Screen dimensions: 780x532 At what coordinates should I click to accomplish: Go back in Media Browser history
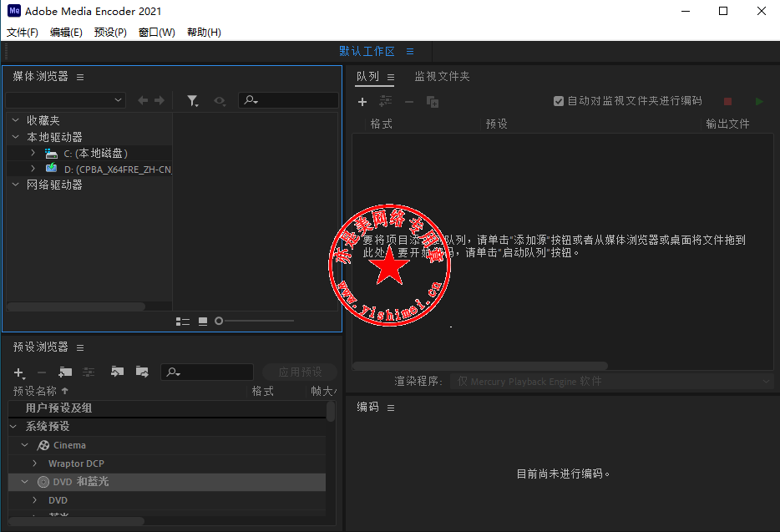tap(143, 100)
